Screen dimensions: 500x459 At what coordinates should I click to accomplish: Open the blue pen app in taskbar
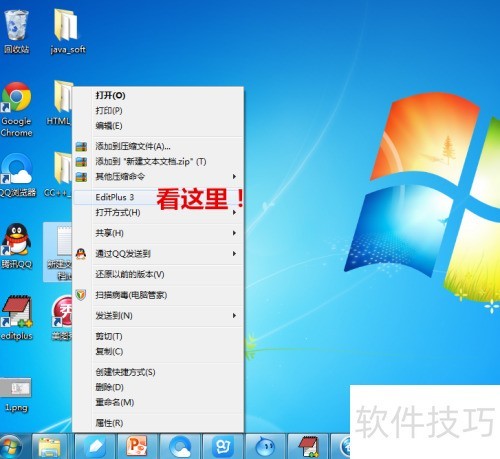[x=95, y=447]
